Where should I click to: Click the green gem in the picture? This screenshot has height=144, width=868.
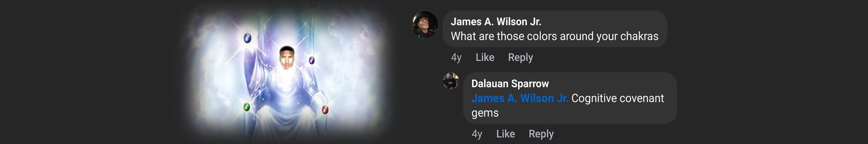[x=247, y=107]
